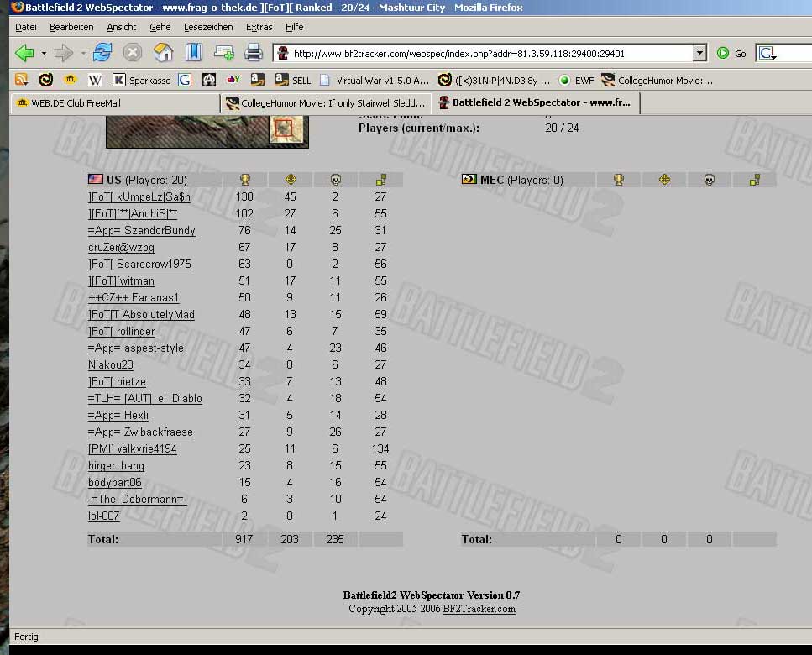The image size is (812, 655).
Task: Click the MEC team flag icon
Action: [469, 179]
